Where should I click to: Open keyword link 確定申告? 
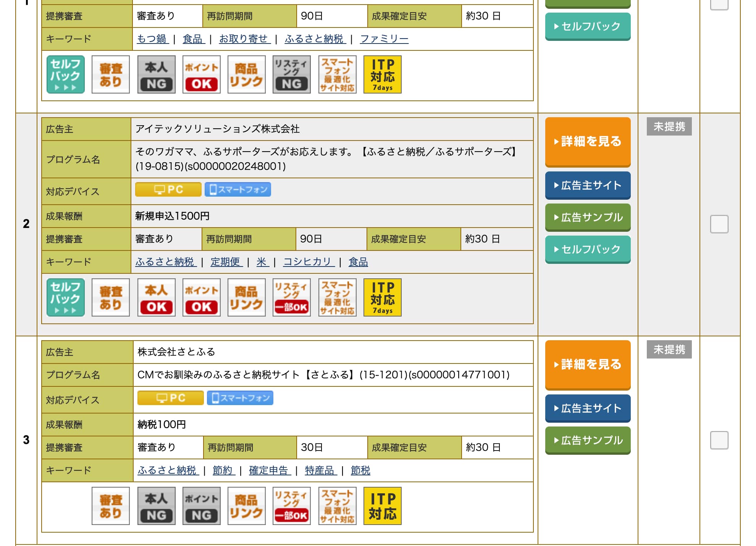coord(270,470)
